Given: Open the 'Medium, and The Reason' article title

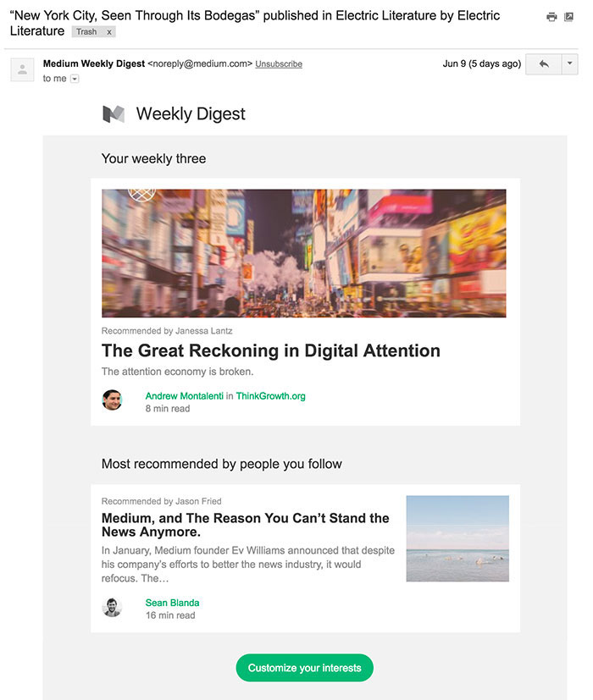Looking at the screenshot, I should pyautogui.click(x=245, y=525).
